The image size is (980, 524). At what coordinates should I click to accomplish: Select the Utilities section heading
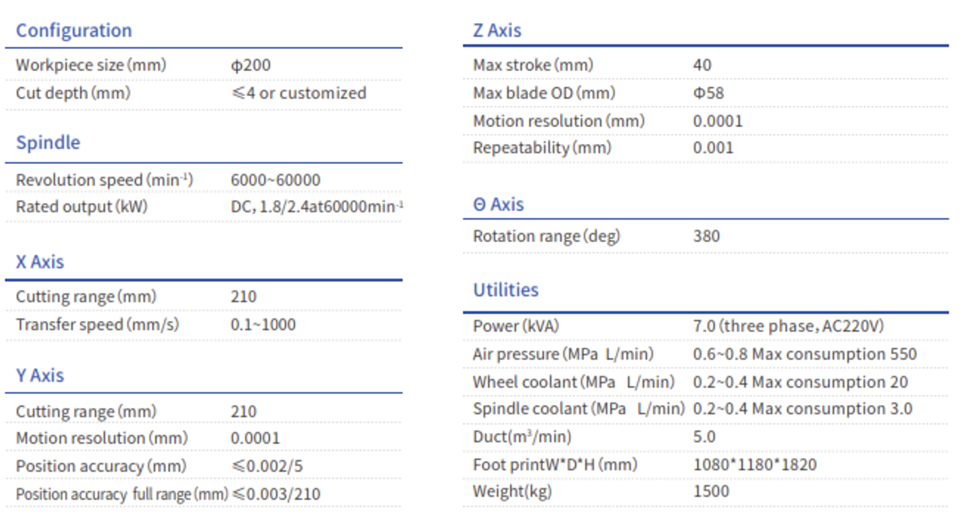coord(506,290)
